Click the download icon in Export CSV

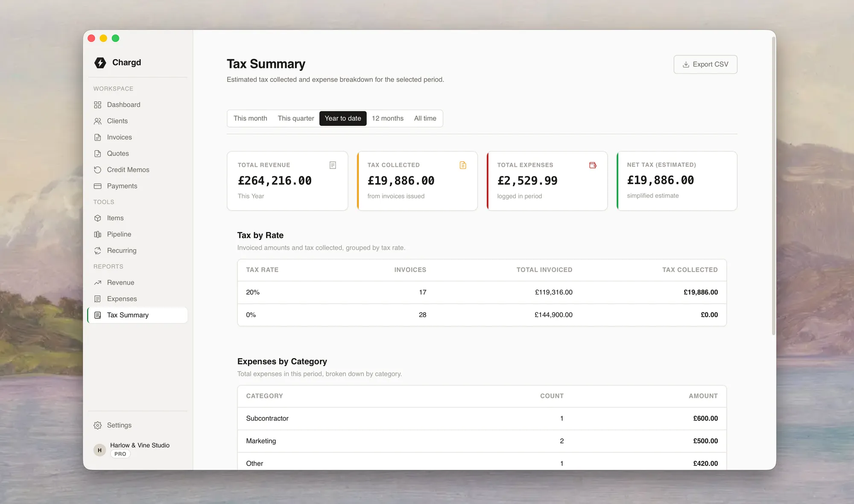(x=686, y=64)
